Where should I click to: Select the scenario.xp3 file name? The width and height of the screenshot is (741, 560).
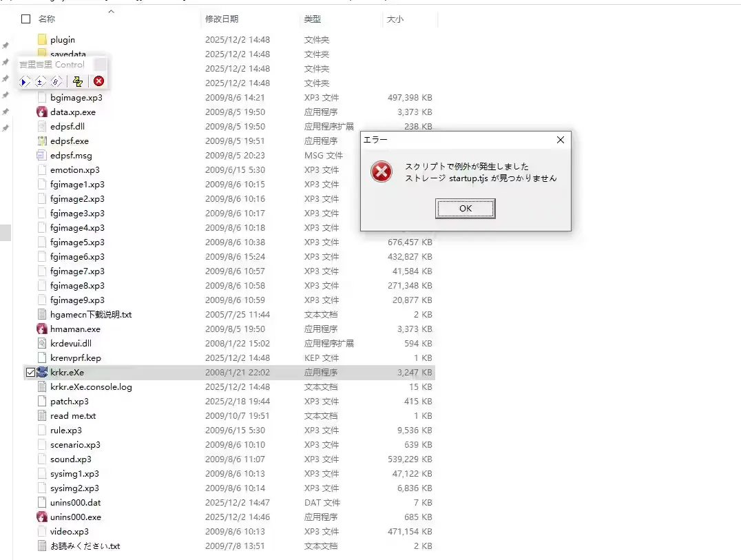[x=75, y=445]
